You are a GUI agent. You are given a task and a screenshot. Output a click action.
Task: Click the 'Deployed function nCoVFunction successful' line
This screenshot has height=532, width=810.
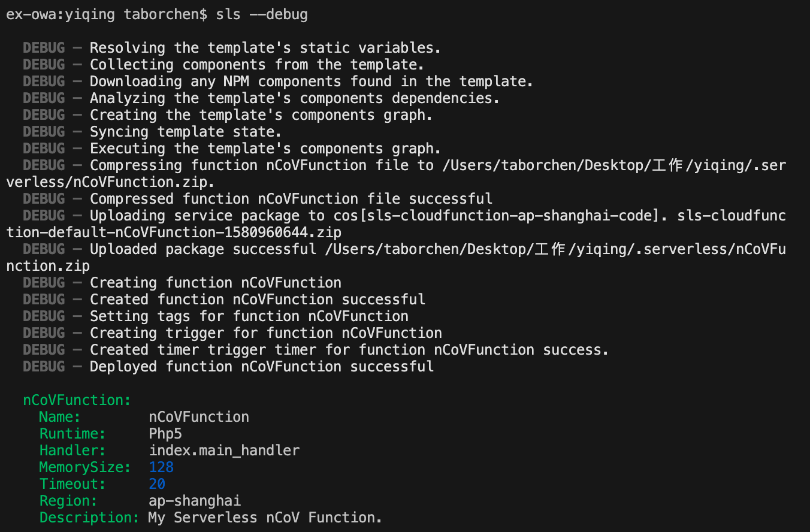[262, 367]
